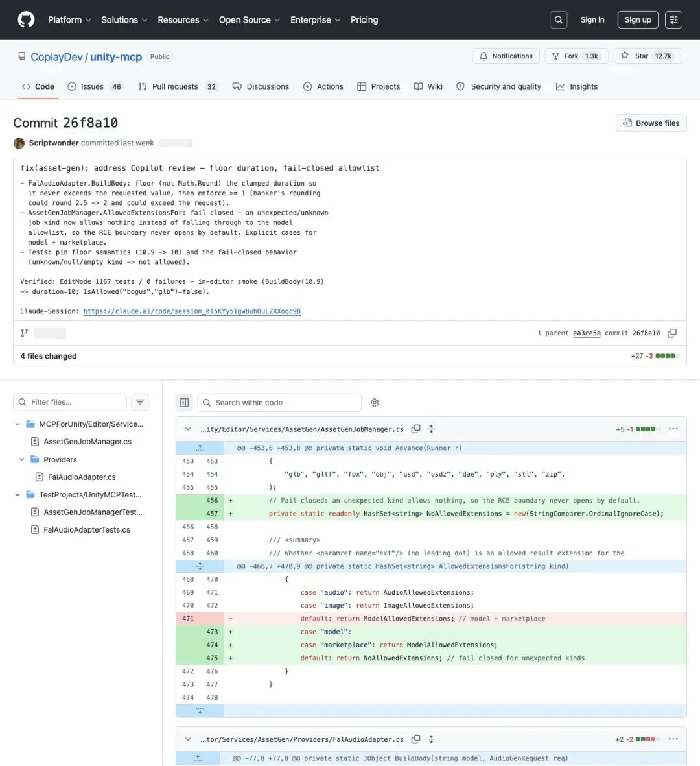The width and height of the screenshot is (700, 766).
Task: Open the Open Source dropdown menu
Action: click(250, 19)
